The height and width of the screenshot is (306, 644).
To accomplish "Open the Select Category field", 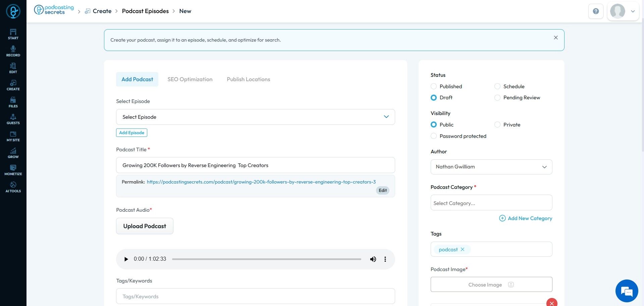I will [x=491, y=203].
